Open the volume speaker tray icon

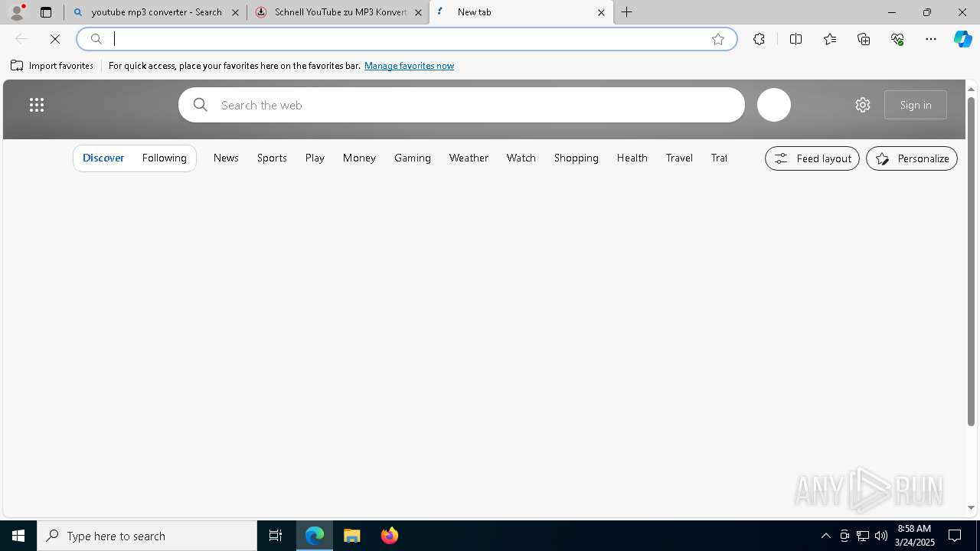881,536
